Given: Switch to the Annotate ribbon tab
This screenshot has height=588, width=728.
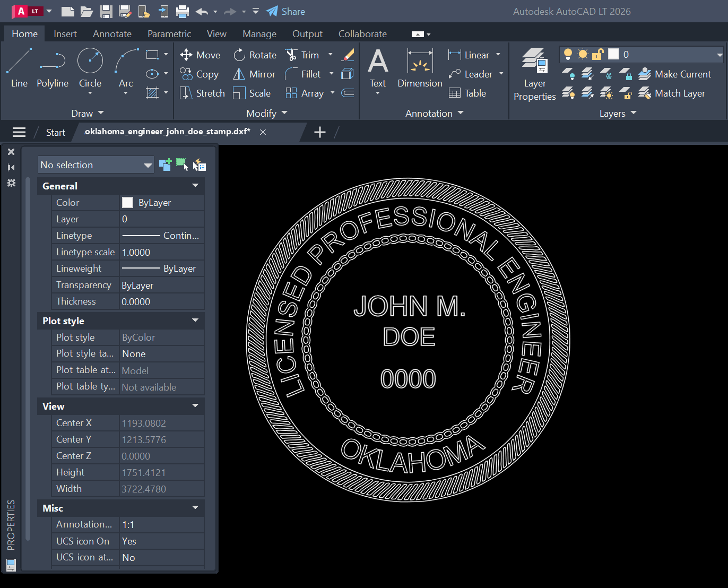Looking at the screenshot, I should 112,33.
